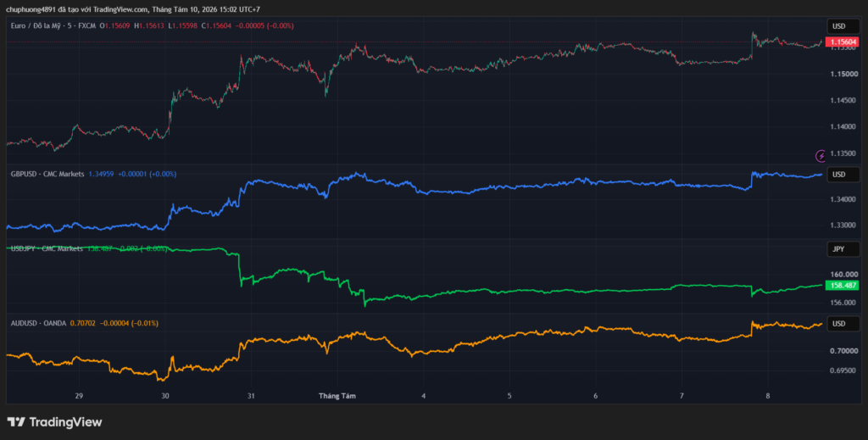Click the purple lightning bolt icon
The width and height of the screenshot is (868, 440).
(x=821, y=155)
